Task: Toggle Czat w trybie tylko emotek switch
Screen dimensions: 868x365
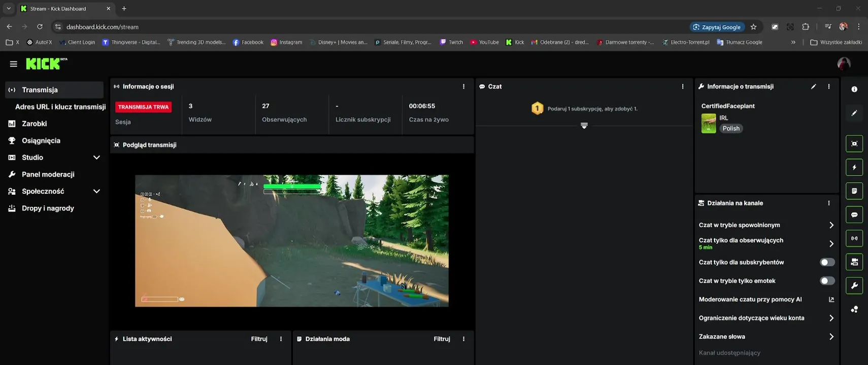Action: click(x=827, y=281)
